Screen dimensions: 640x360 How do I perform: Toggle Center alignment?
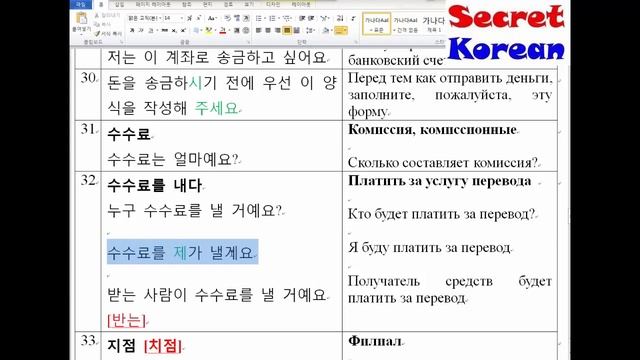[x=268, y=30]
